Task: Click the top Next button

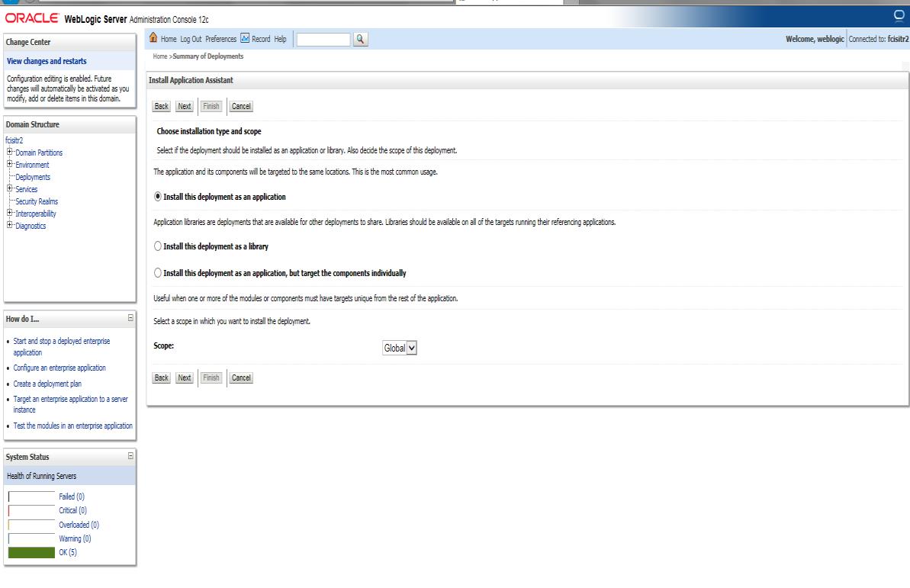Action: pos(185,106)
